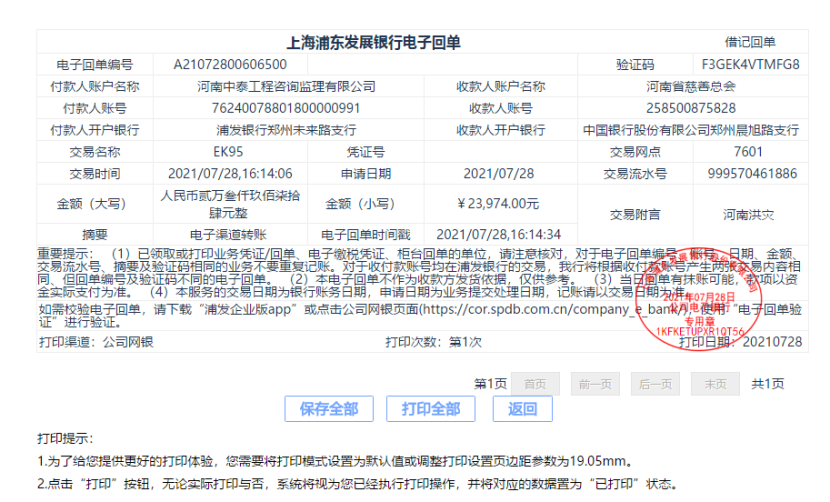Click the 付款人账户名称 label
The image size is (830, 502).
[x=95, y=86]
